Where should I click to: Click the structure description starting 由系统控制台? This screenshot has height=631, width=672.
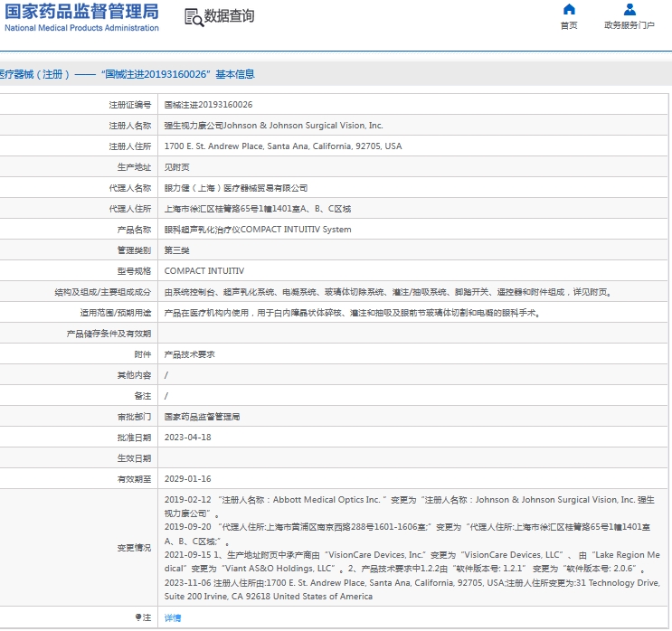pos(388,292)
